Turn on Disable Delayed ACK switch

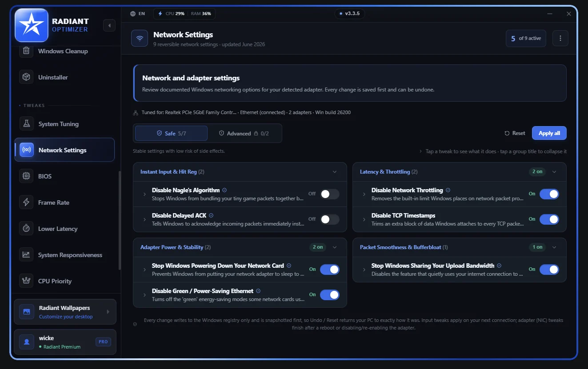(x=330, y=219)
